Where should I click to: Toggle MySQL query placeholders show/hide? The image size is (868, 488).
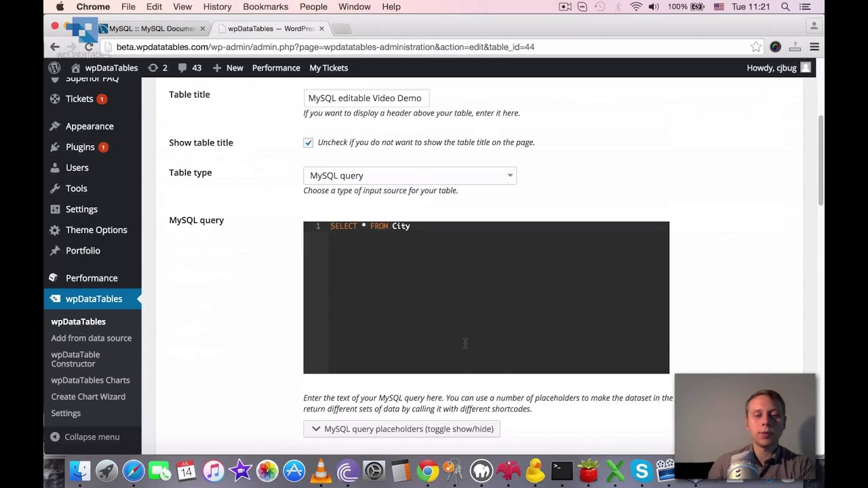(x=401, y=429)
